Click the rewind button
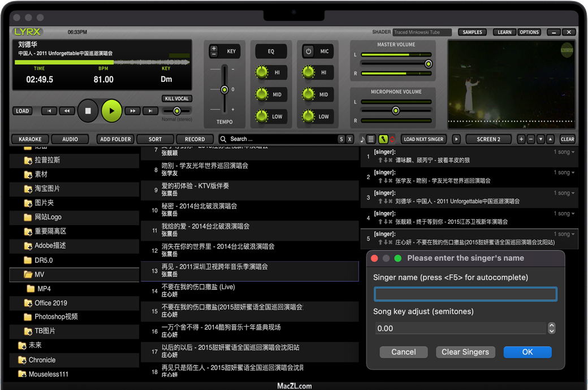The height and width of the screenshot is (390, 588). click(67, 111)
